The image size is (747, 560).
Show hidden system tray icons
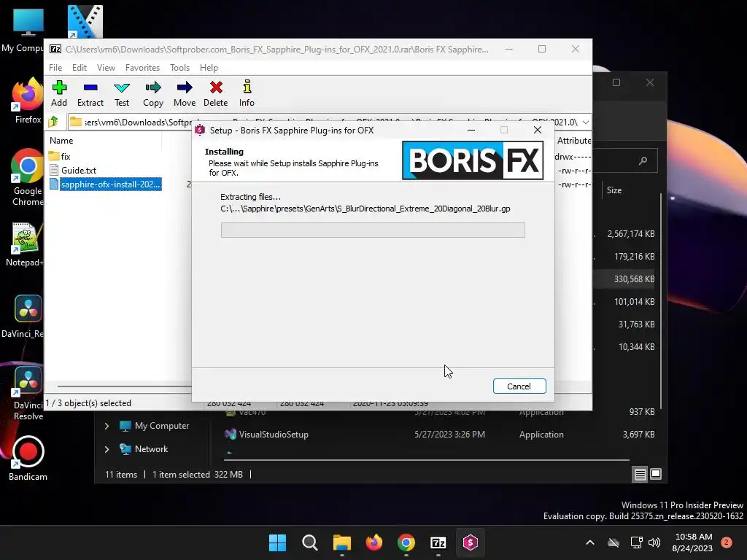tap(589, 542)
